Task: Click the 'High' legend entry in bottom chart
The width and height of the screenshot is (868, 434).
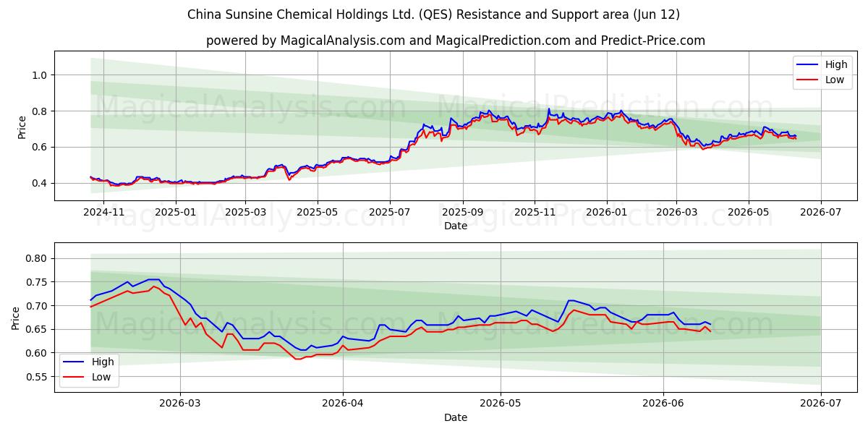Action: (90, 361)
